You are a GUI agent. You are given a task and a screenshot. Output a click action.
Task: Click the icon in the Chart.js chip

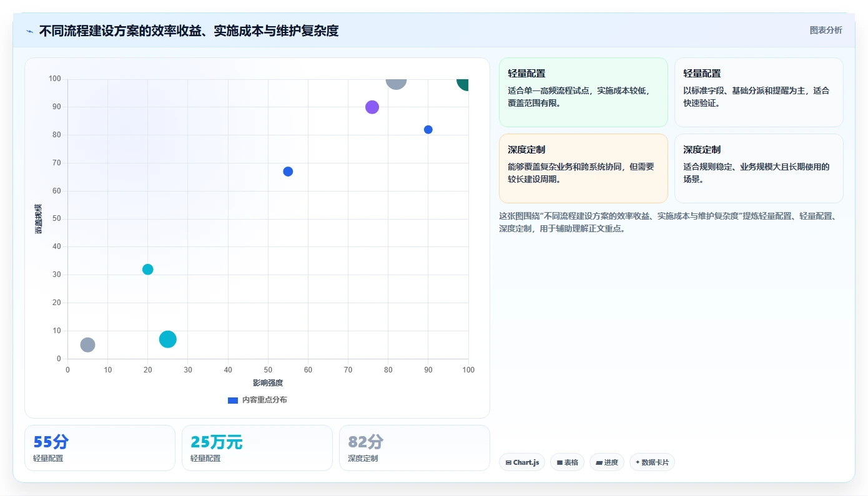(x=508, y=463)
